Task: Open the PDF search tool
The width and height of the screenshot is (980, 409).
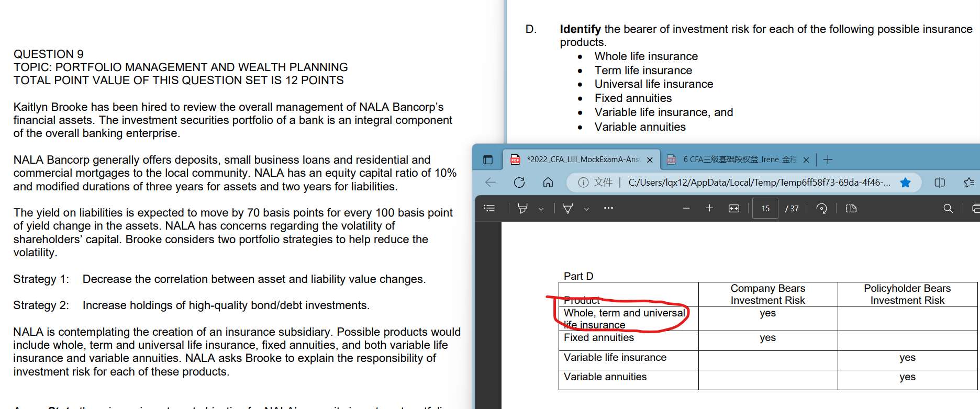Action: pos(948,208)
